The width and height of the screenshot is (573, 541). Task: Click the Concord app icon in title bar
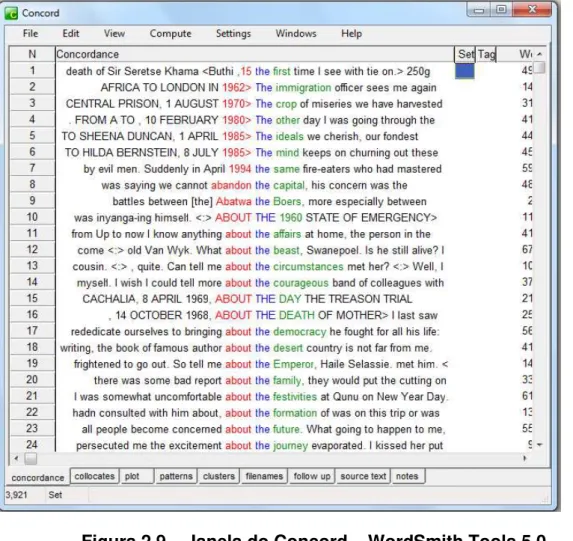coord(11,13)
